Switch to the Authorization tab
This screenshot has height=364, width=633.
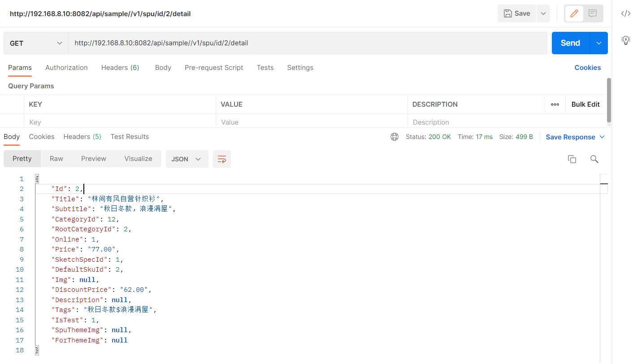66,68
